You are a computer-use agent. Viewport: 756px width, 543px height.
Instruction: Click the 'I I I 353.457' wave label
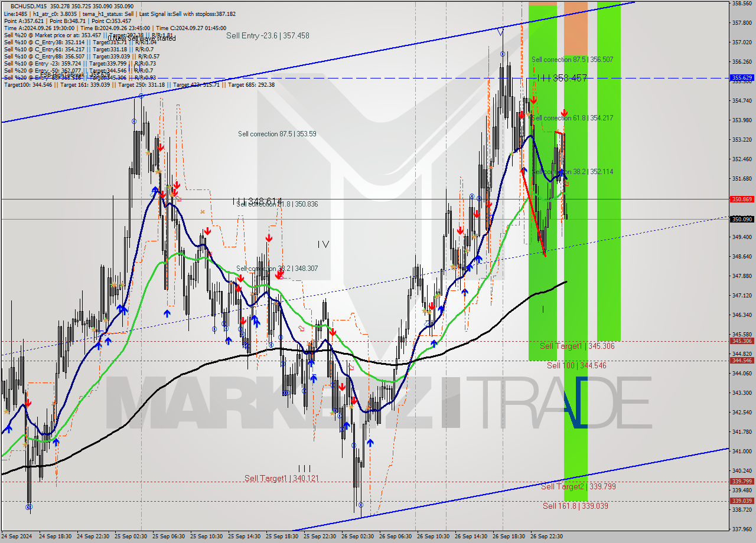[x=562, y=78]
